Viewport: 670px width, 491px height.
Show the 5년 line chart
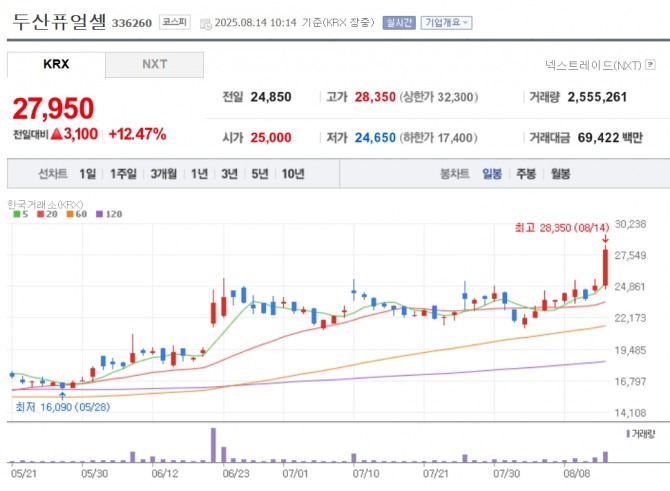(260, 173)
